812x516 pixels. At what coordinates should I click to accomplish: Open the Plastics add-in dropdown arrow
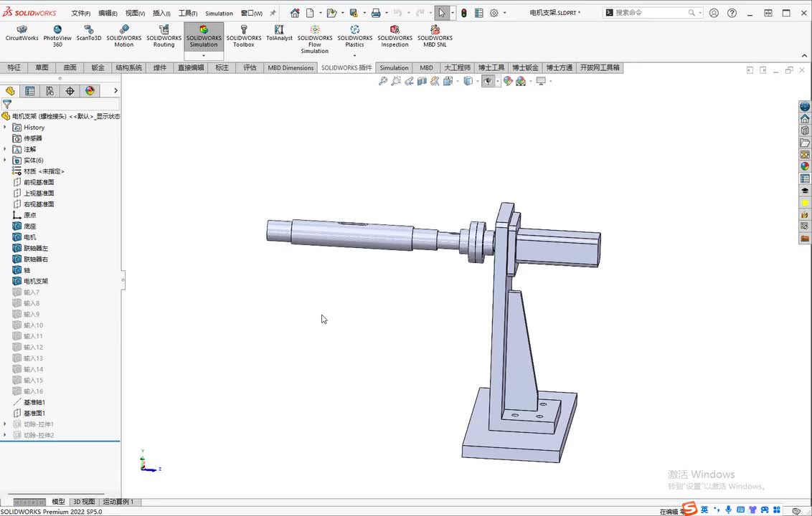pyautogui.click(x=355, y=55)
